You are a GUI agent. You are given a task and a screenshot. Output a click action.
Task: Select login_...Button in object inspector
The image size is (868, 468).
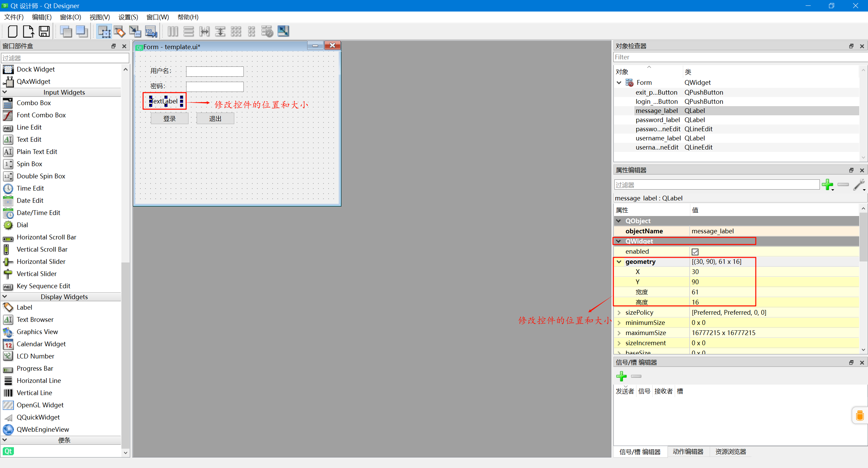[x=656, y=102]
